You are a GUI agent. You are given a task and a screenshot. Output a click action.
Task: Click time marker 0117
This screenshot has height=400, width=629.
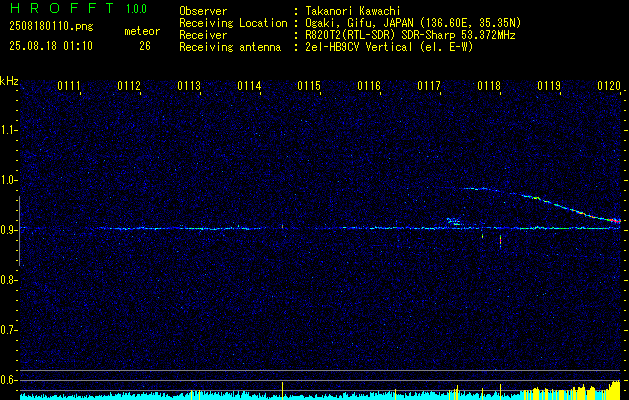pos(429,86)
